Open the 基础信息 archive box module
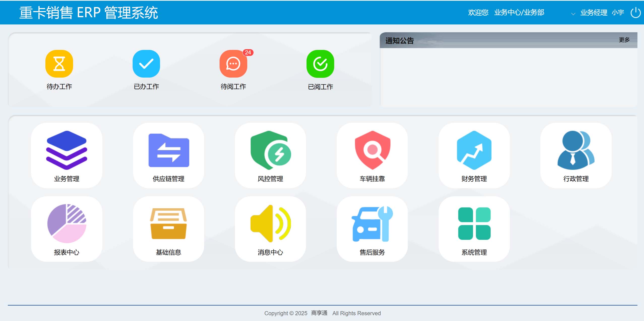The height and width of the screenshot is (321, 644). click(169, 224)
